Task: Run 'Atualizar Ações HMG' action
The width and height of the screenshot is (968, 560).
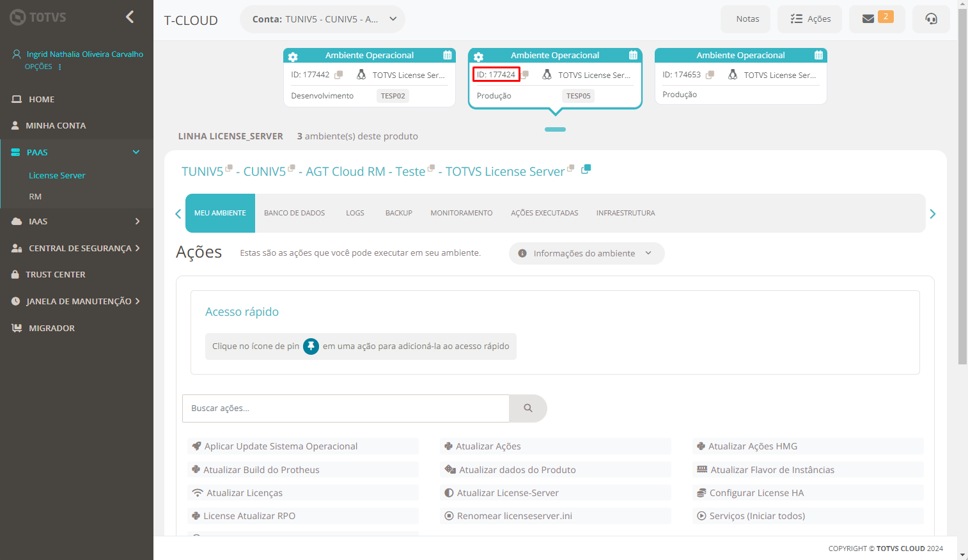Action: pyautogui.click(x=808, y=446)
